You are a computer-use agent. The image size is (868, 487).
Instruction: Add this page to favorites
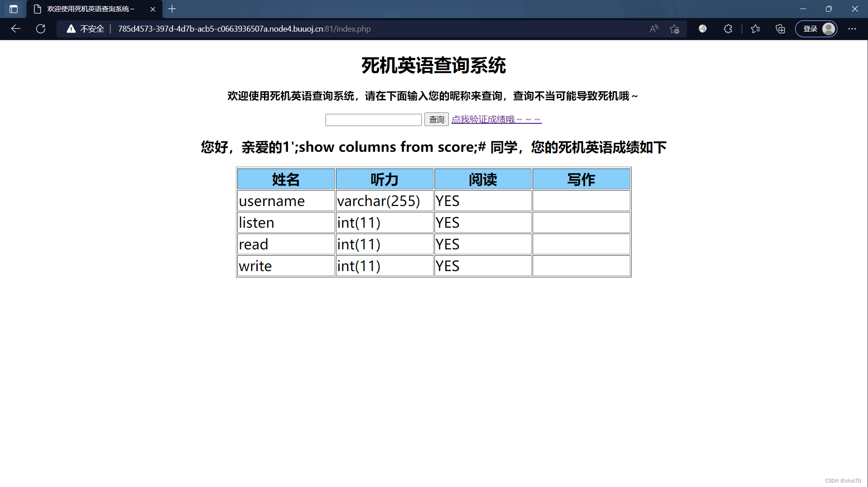[x=674, y=28]
